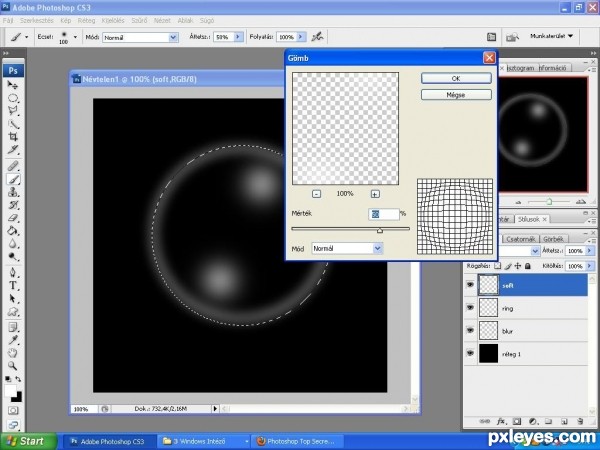The image size is (600, 450).
Task: Create new adjustment layer icon
Action: point(533,421)
